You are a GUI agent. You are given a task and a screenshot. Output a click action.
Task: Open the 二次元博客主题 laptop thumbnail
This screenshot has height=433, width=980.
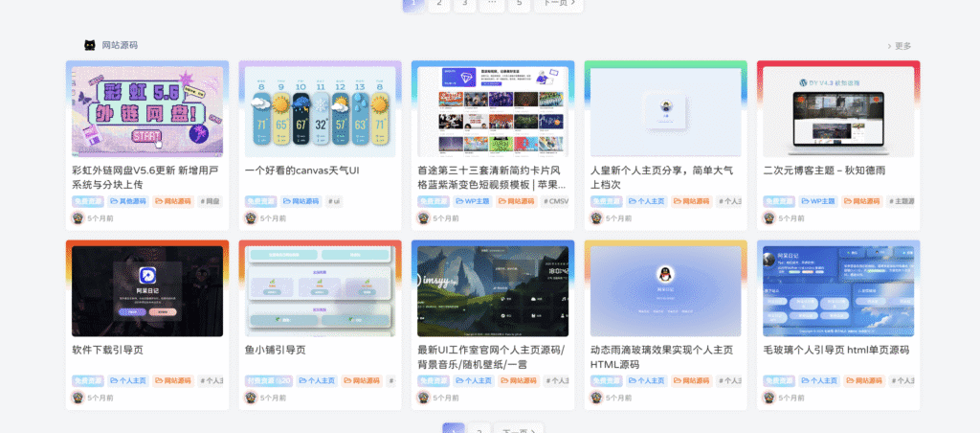click(x=838, y=112)
